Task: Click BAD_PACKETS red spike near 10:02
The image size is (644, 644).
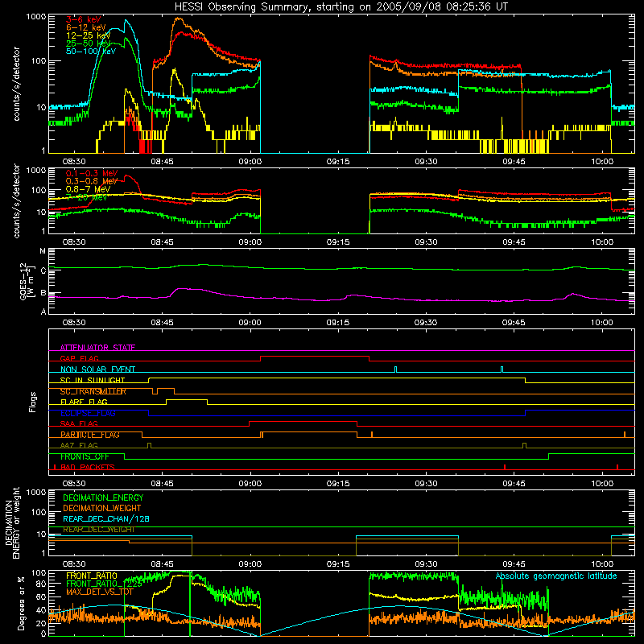Action: [x=617, y=467]
